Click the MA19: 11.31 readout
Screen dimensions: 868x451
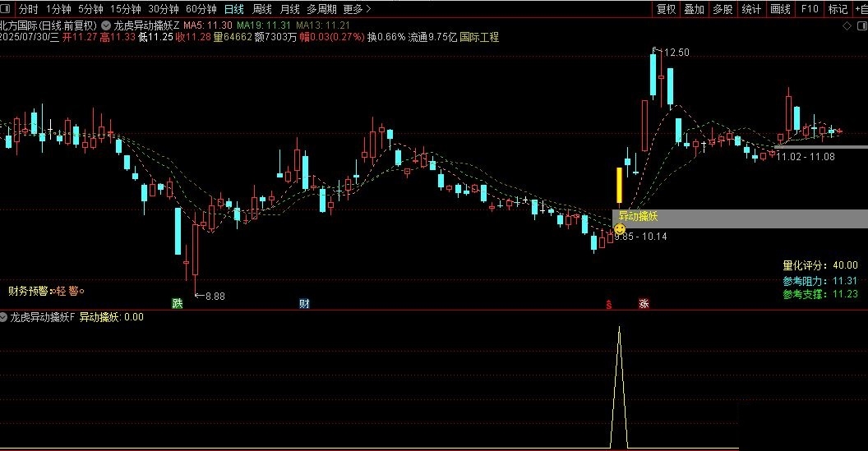tap(264, 25)
